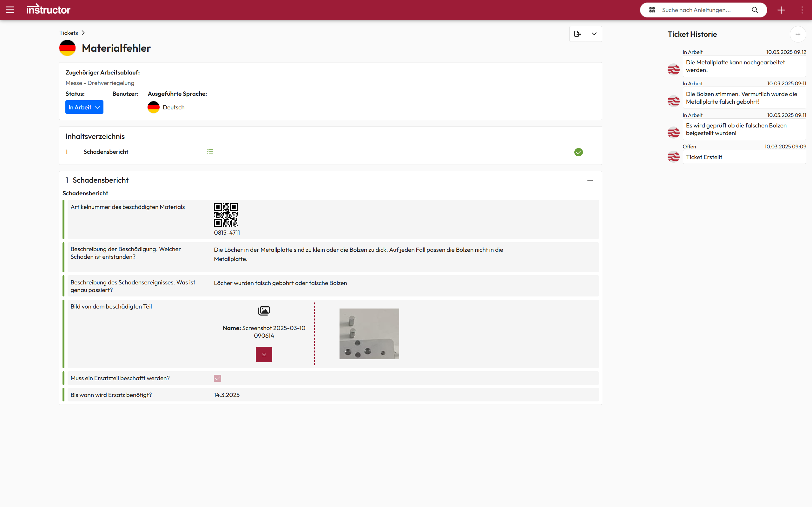This screenshot has width=812, height=507.
Task: Click the export ticket icon
Action: pos(578,34)
